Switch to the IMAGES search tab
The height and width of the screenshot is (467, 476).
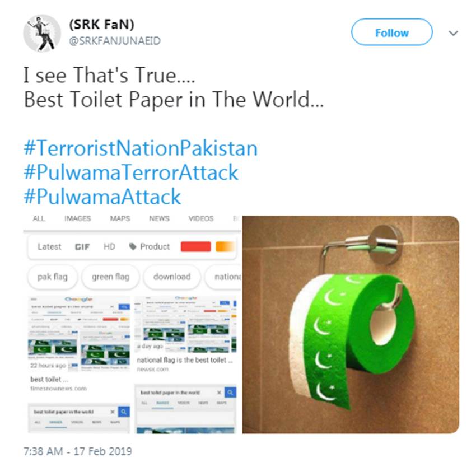click(x=77, y=218)
